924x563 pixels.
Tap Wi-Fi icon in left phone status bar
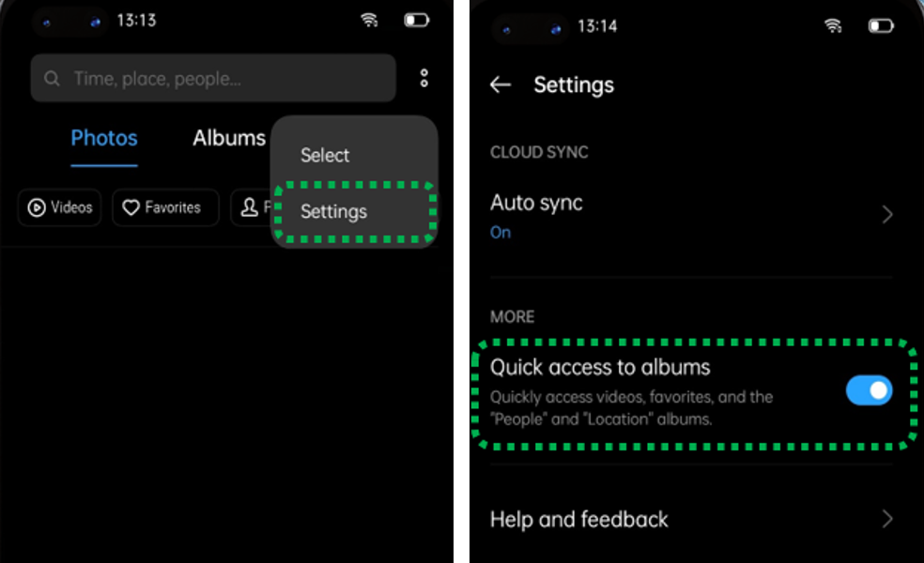[x=369, y=20]
